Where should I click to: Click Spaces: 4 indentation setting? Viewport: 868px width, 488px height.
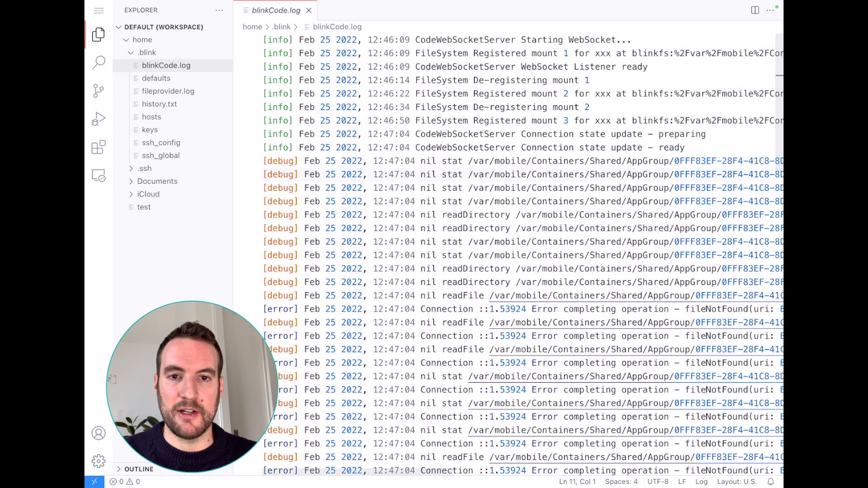(x=621, y=482)
